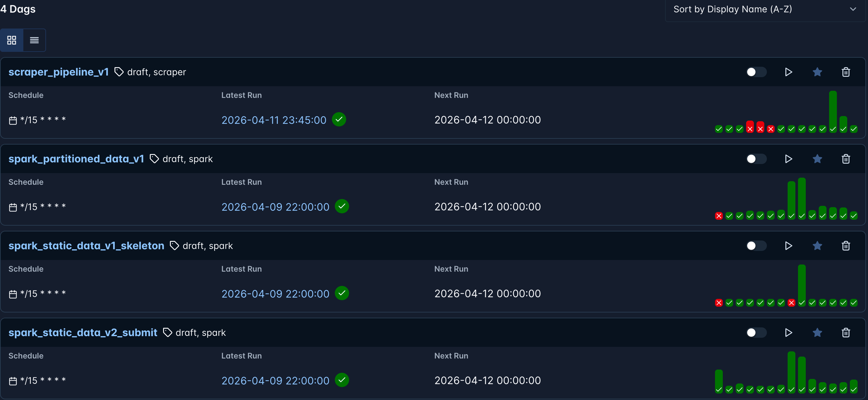Favorite the spark_partitioned_data_v1 DAG
This screenshot has height=400, width=868.
coord(817,159)
